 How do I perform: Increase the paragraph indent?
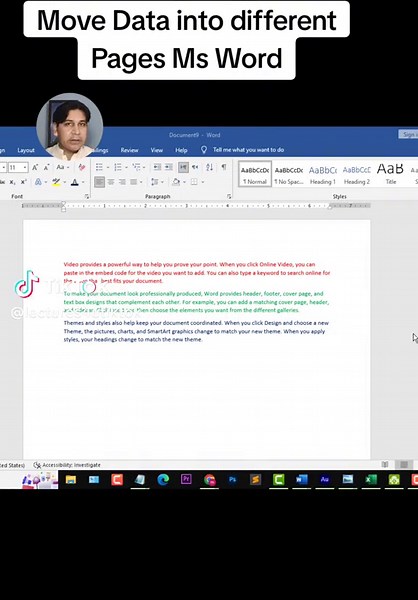pyautogui.click(x=168, y=167)
